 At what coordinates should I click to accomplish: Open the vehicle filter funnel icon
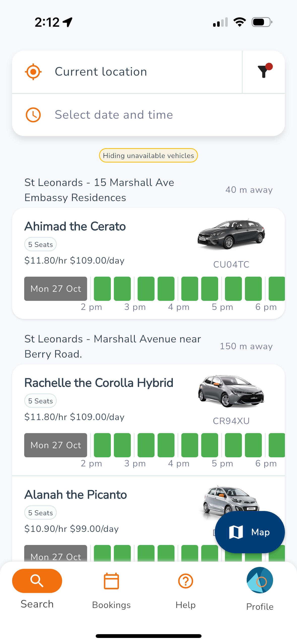pos(264,71)
